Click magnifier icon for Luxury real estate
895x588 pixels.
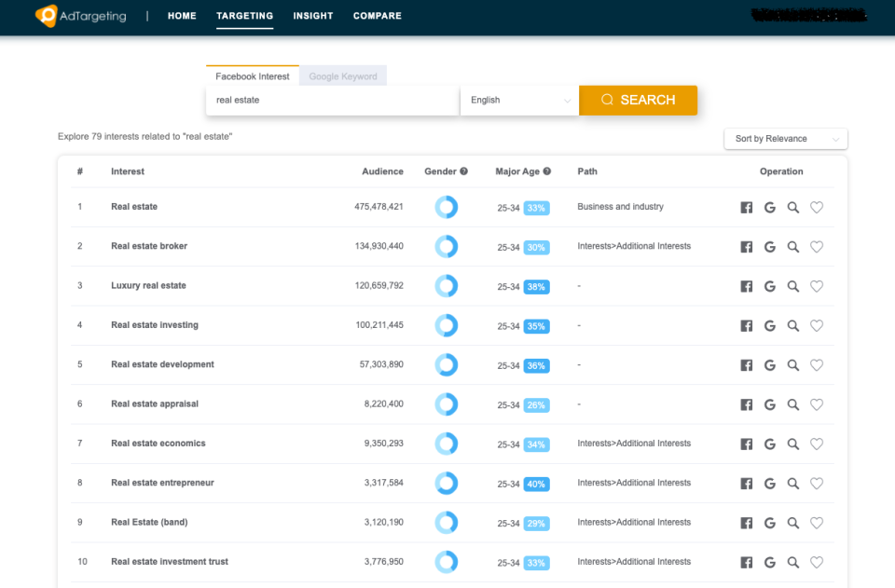(x=792, y=286)
